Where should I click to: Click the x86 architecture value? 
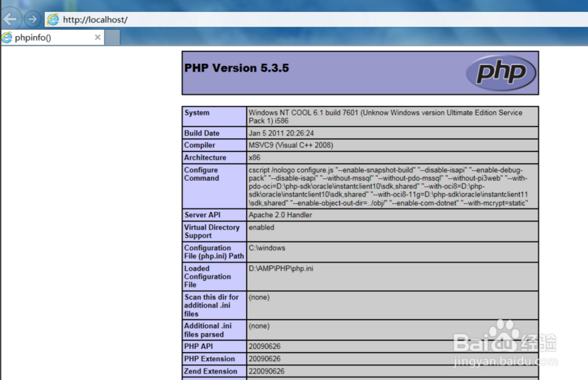tap(254, 157)
